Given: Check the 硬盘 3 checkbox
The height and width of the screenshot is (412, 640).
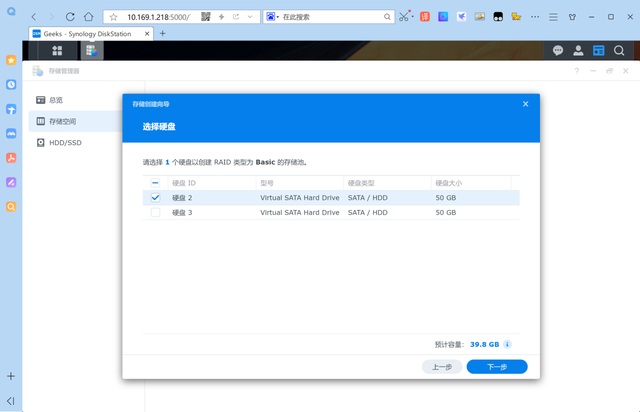Looking at the screenshot, I should (155, 212).
